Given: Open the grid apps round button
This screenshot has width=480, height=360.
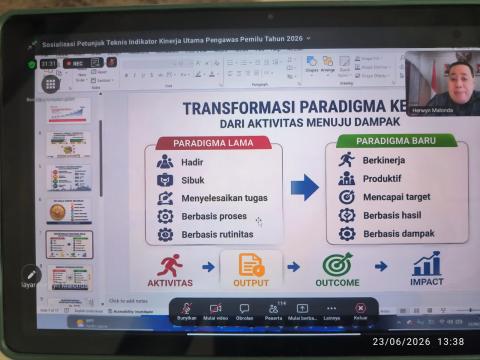Looking at the screenshot, I should tap(51, 84).
